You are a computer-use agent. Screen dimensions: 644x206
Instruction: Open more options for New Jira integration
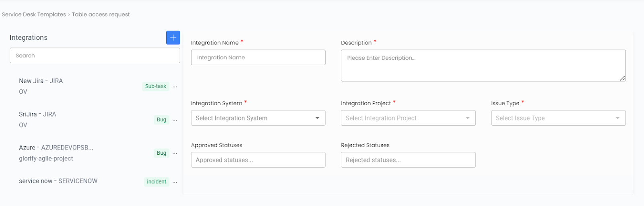[x=175, y=87]
